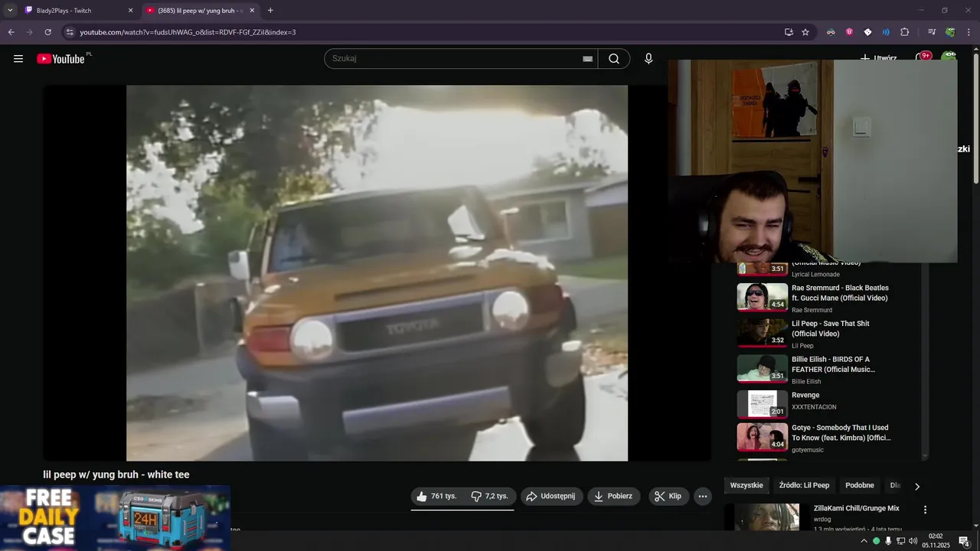The height and width of the screenshot is (551, 980).
Task: Click the Udostępnij share button
Action: [552, 496]
